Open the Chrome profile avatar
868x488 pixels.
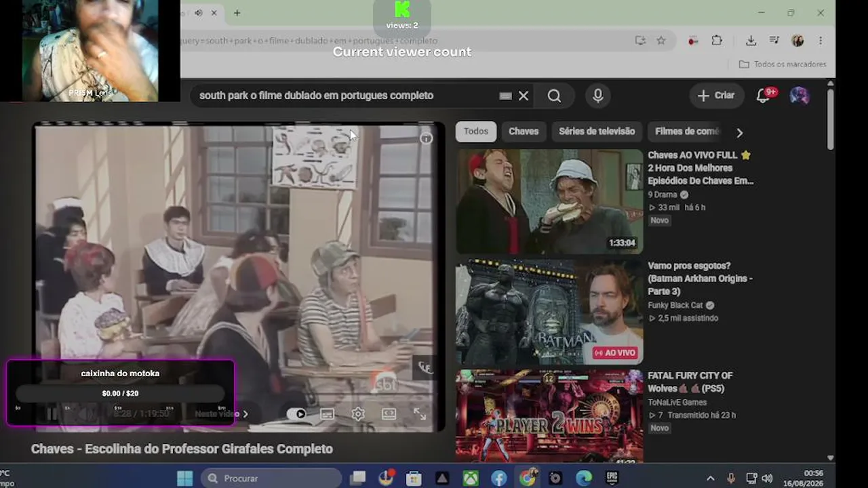click(797, 41)
